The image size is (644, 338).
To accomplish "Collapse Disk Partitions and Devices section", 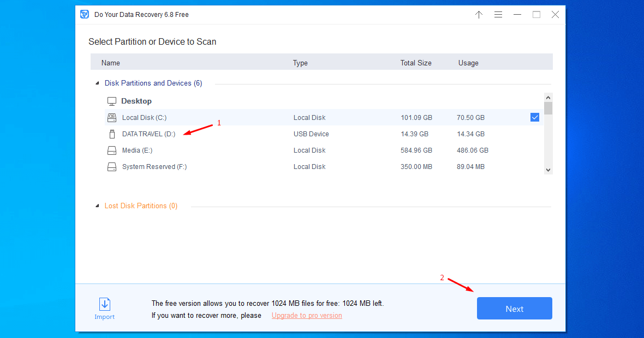I will [x=97, y=83].
